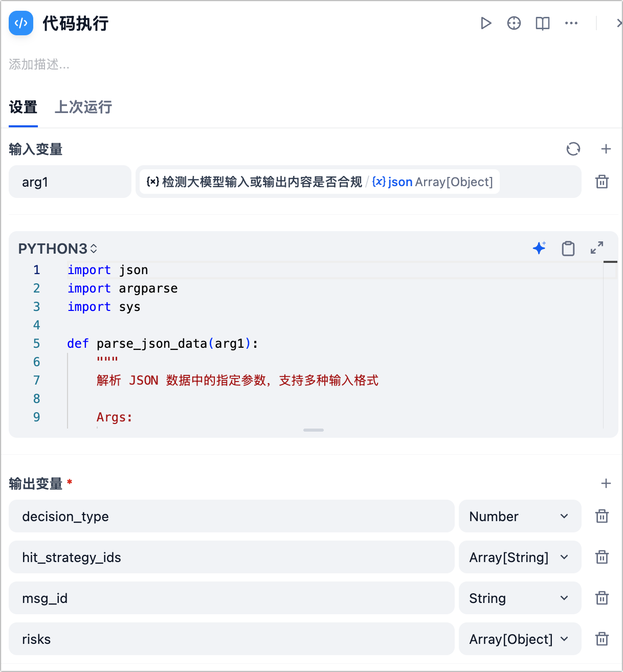The width and height of the screenshot is (623, 672).
Task: Click the refresh icon beside 输入变量
Action: point(573,149)
